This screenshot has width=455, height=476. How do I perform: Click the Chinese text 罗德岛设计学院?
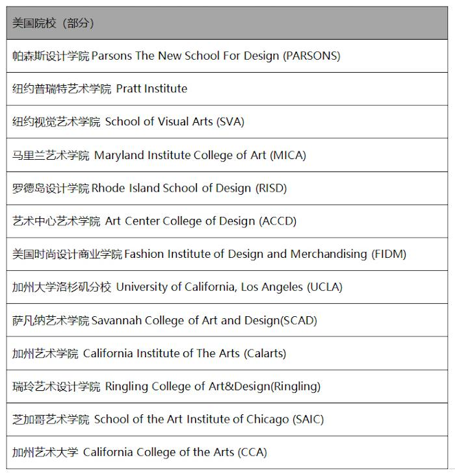point(51,188)
